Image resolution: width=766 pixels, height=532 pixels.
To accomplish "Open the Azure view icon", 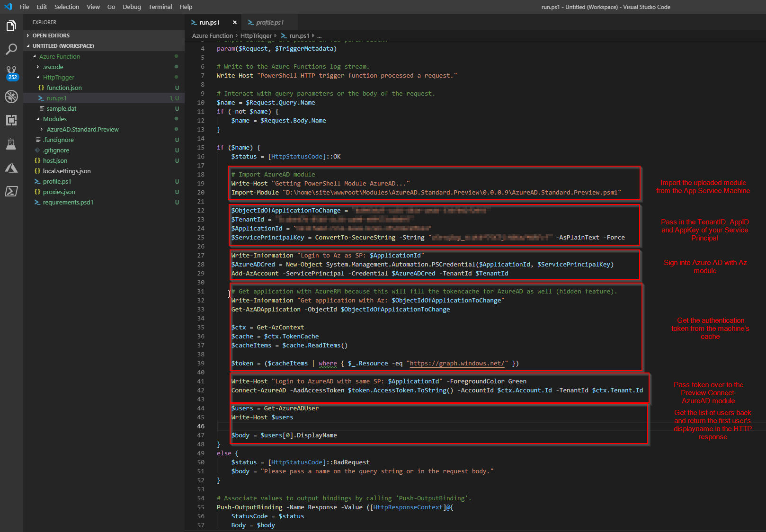I will point(11,168).
